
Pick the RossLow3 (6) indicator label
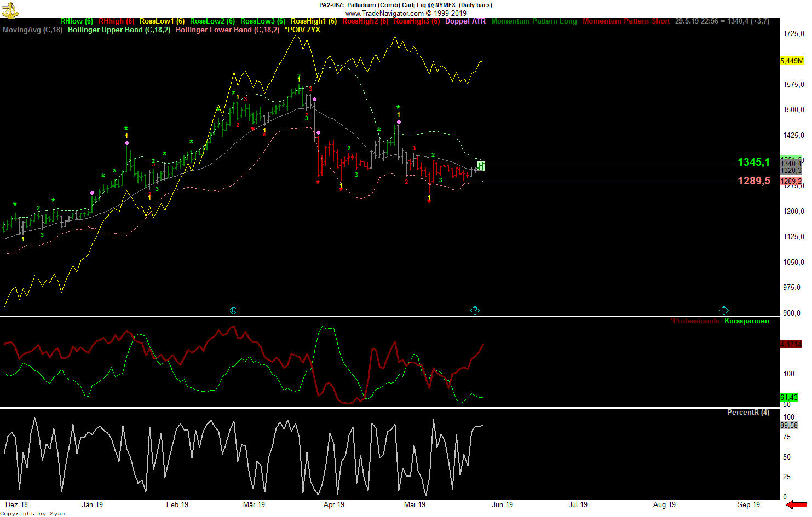click(263, 21)
